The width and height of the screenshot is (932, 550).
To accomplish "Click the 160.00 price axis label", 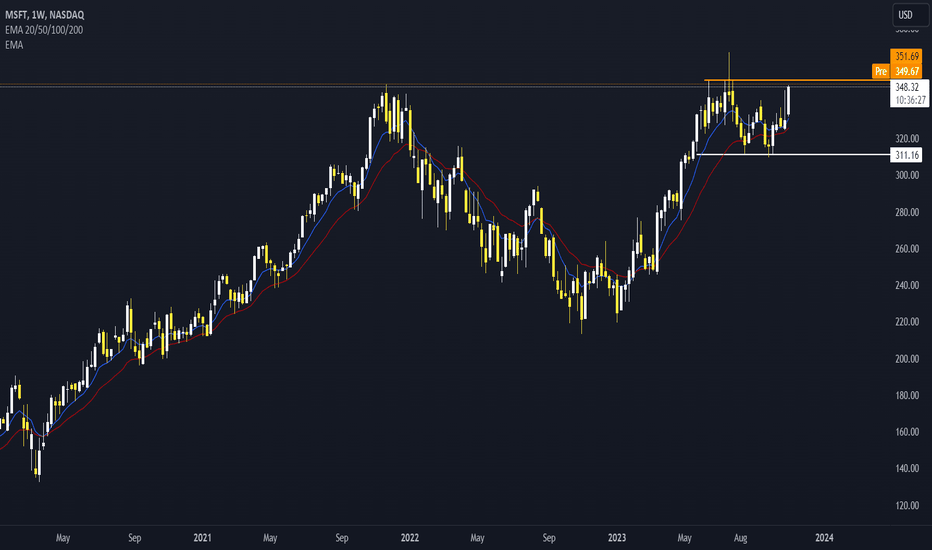I will point(907,432).
